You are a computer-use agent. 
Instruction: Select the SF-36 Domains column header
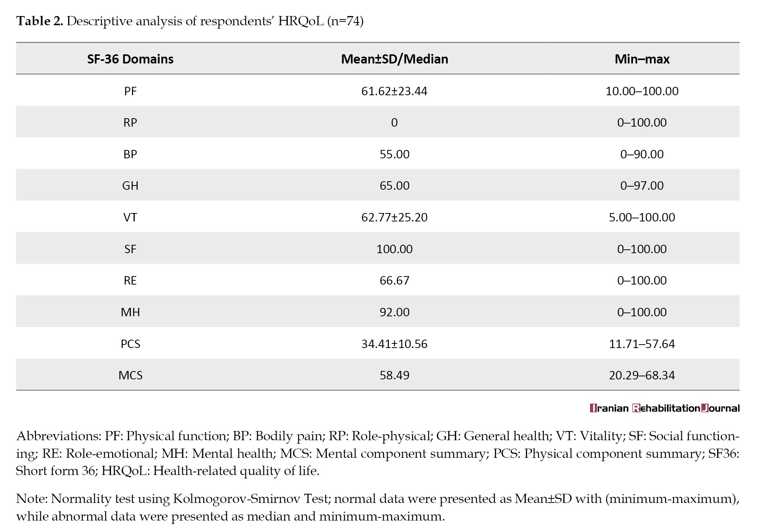(130, 59)
